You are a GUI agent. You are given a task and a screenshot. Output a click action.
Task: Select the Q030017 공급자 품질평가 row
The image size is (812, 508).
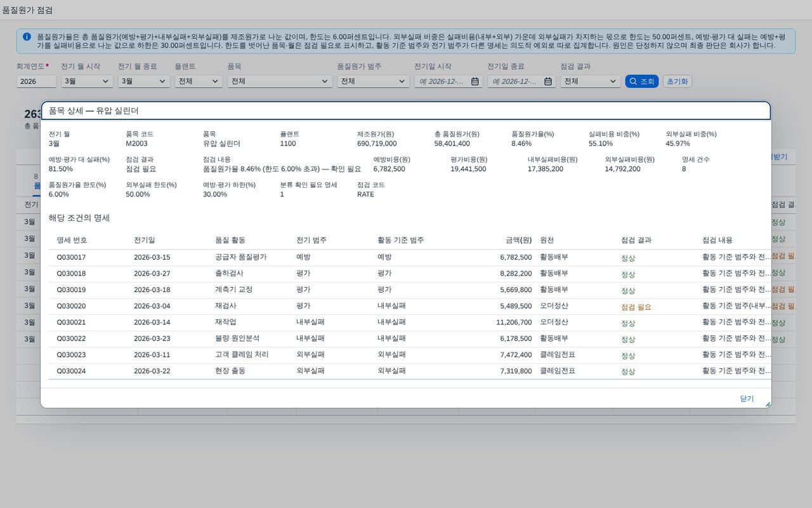[410, 257]
